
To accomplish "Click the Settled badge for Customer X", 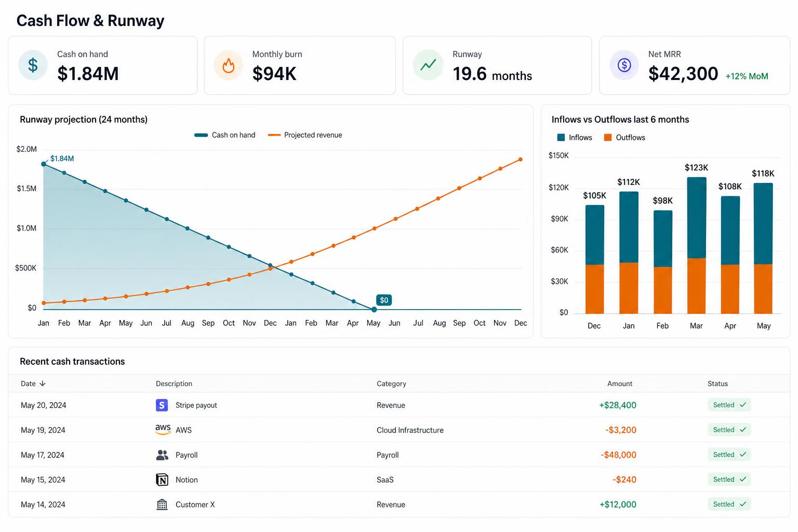I will [x=729, y=504].
